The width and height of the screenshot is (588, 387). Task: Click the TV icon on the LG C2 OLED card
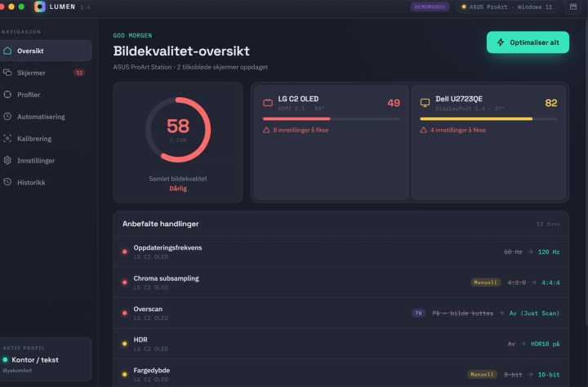coord(268,102)
